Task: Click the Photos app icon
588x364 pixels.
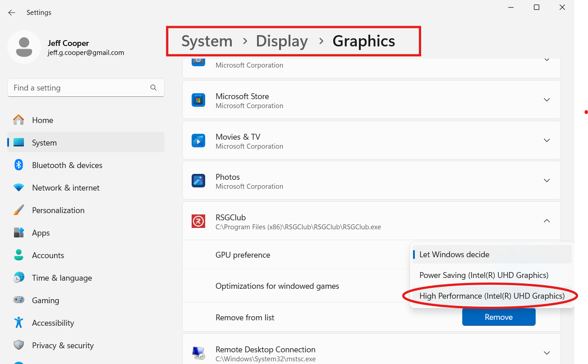Action: point(198,181)
